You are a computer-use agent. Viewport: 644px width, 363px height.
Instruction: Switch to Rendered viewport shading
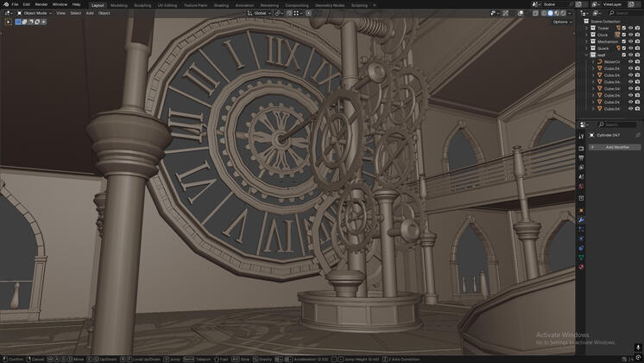click(563, 13)
